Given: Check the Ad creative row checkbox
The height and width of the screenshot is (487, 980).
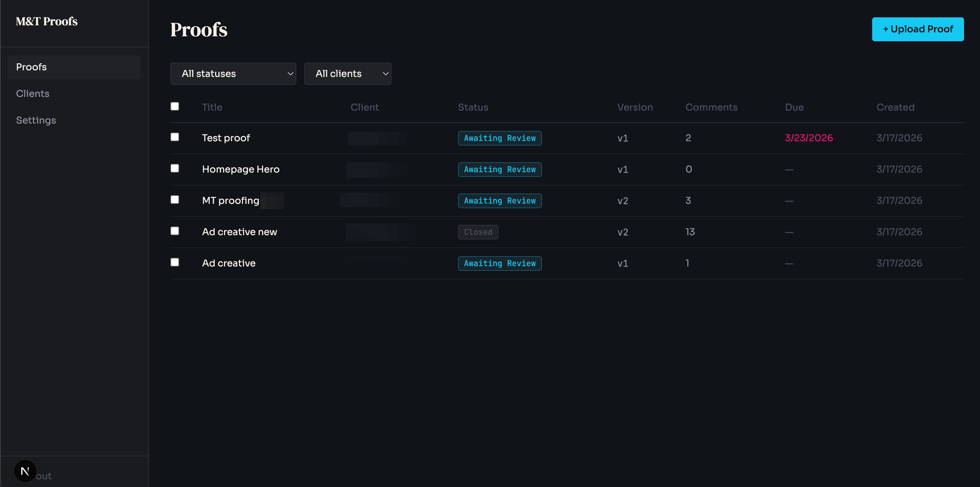Looking at the screenshot, I should (x=175, y=262).
